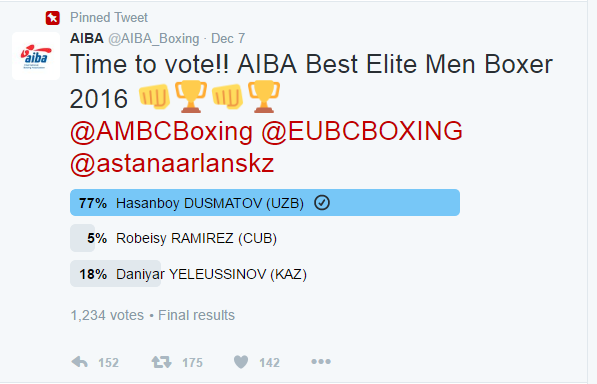597x384 pixels.
Task: Click the AIBA account name
Action: click(x=87, y=38)
